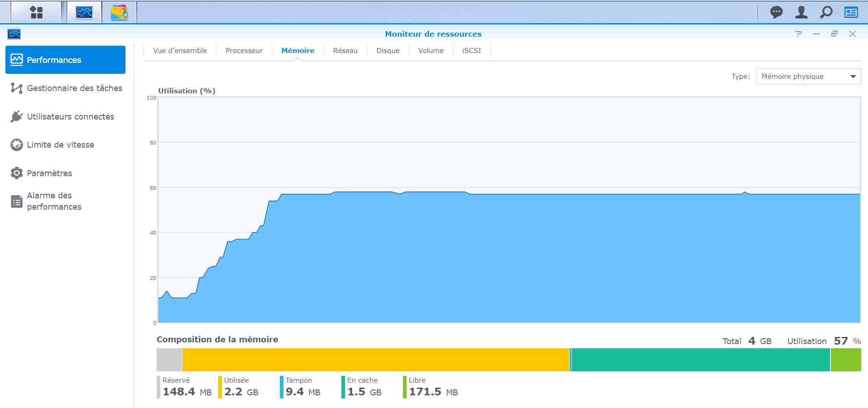Select the Disque tab
868x408 pixels.
click(x=388, y=51)
